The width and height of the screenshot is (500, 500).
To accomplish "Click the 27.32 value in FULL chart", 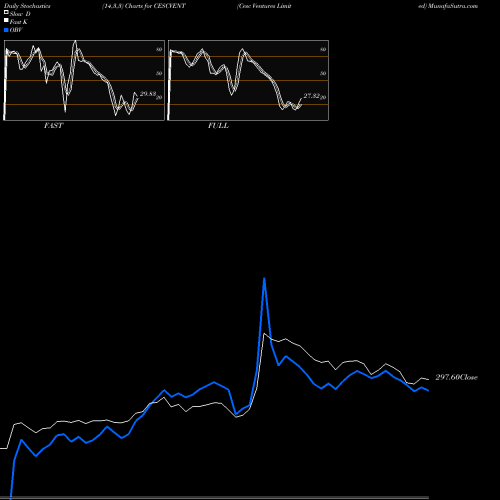I will [312, 96].
